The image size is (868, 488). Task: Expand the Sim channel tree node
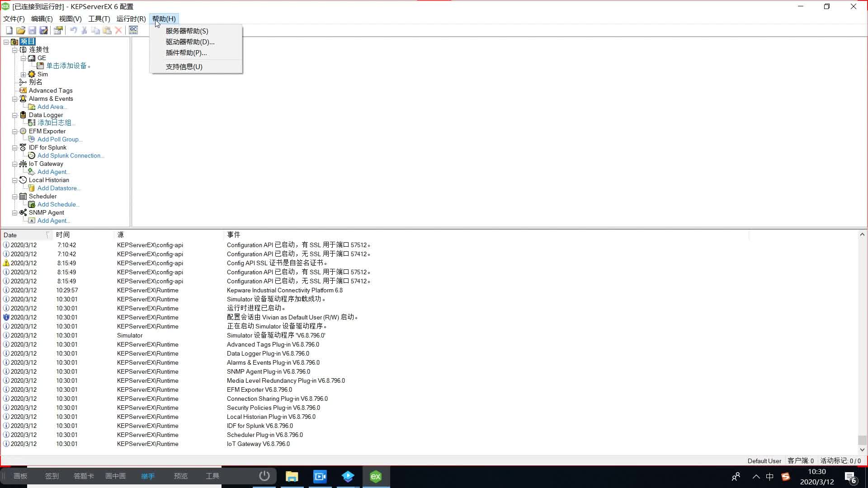(x=23, y=75)
